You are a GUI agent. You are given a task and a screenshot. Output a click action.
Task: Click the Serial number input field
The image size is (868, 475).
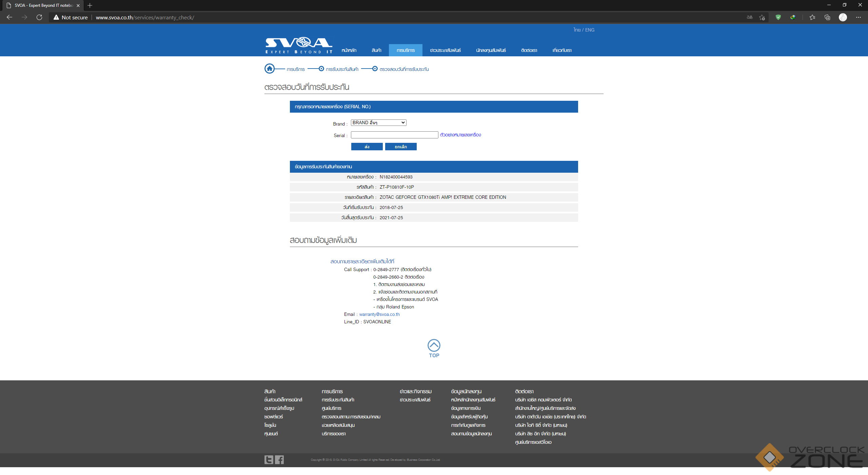[394, 135]
